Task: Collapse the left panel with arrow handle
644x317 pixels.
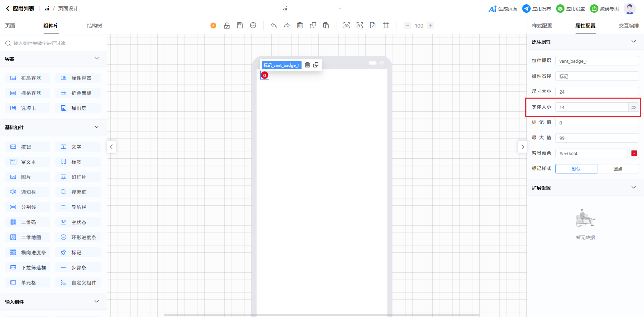Action: click(111, 147)
